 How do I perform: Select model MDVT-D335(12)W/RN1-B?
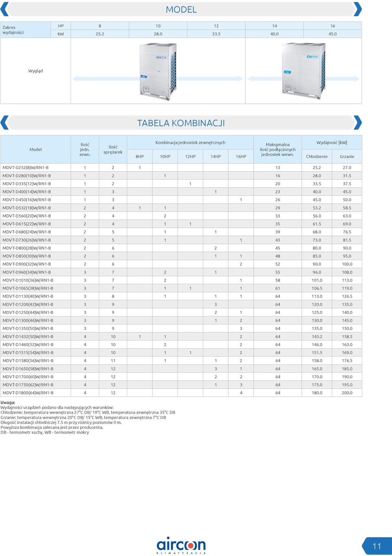pos(27,184)
